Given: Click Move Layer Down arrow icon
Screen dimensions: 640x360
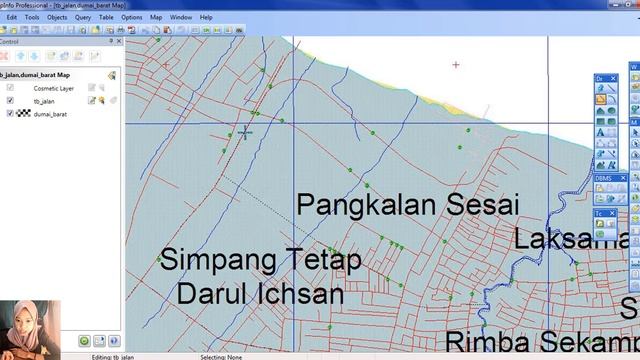Looking at the screenshot, I should pos(35,56).
